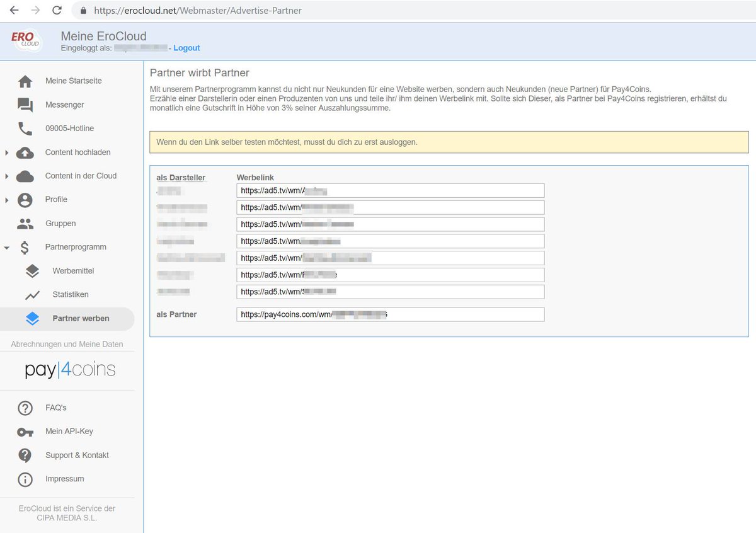This screenshot has width=756, height=533.
Task: Click the browser back arrow
Action: pyautogui.click(x=14, y=10)
